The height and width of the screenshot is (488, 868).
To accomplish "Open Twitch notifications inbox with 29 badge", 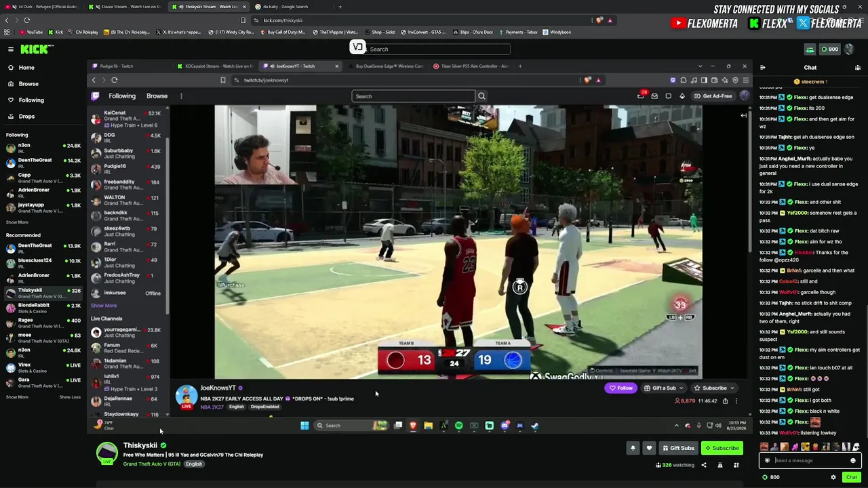I will point(641,96).
